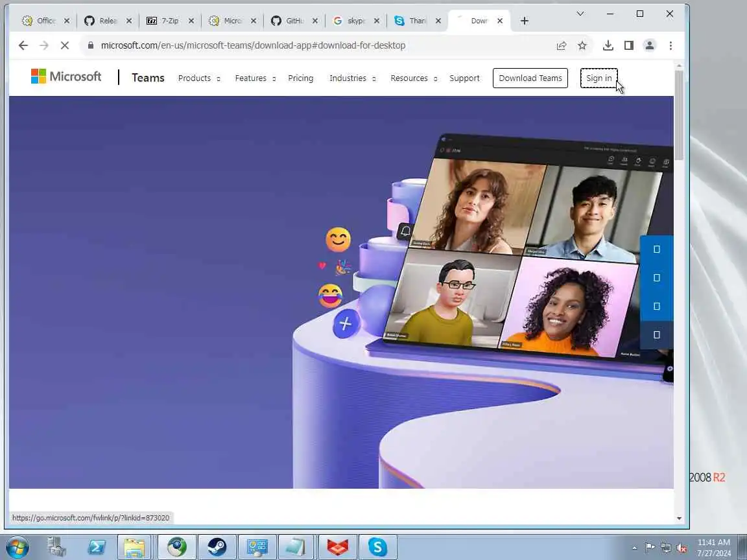Click the second blue side panel icon
This screenshot has width=747, height=560.
click(x=656, y=277)
